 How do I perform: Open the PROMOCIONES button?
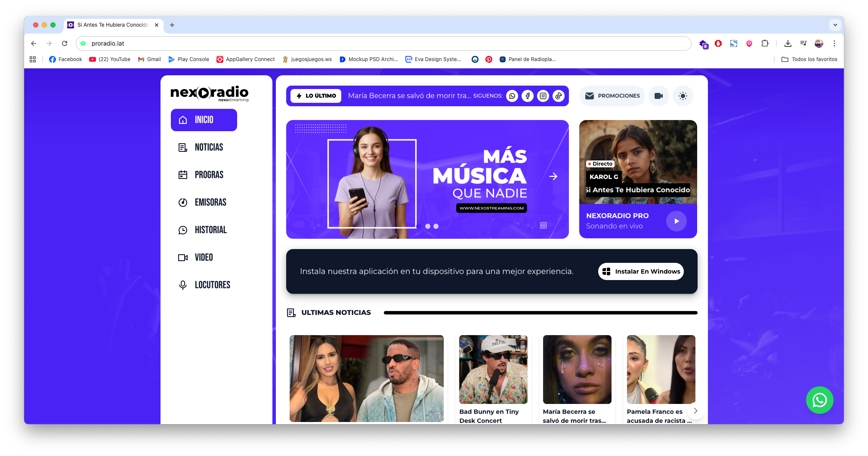(x=612, y=96)
